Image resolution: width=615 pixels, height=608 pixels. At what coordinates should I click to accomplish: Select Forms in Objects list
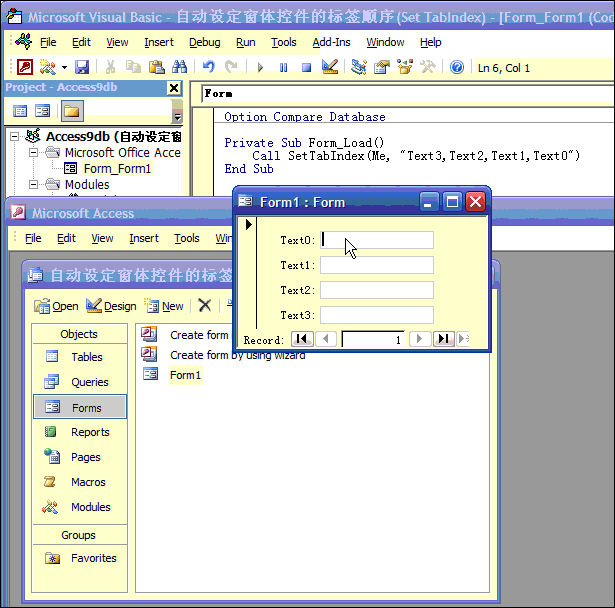click(80, 407)
